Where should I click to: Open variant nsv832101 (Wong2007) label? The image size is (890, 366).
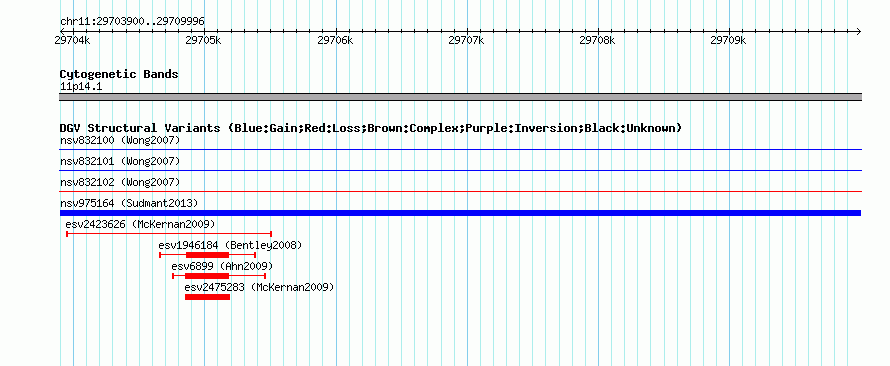[120, 162]
